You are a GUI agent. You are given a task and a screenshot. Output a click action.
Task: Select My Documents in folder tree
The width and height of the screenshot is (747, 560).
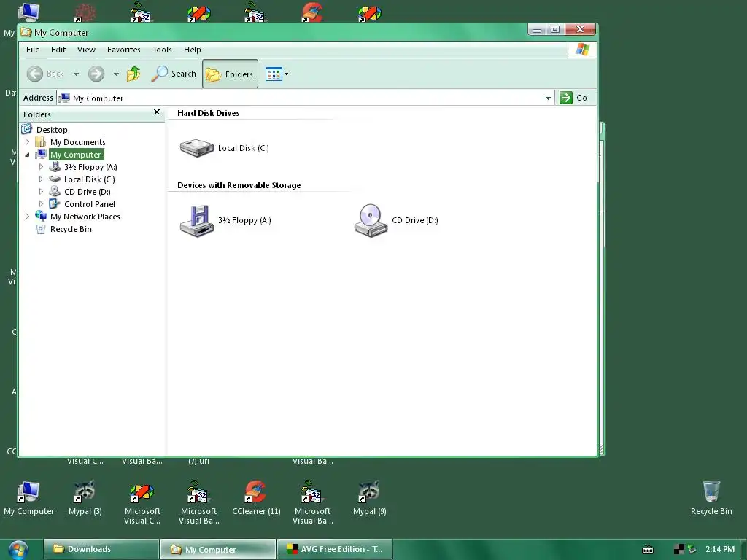[x=77, y=142]
